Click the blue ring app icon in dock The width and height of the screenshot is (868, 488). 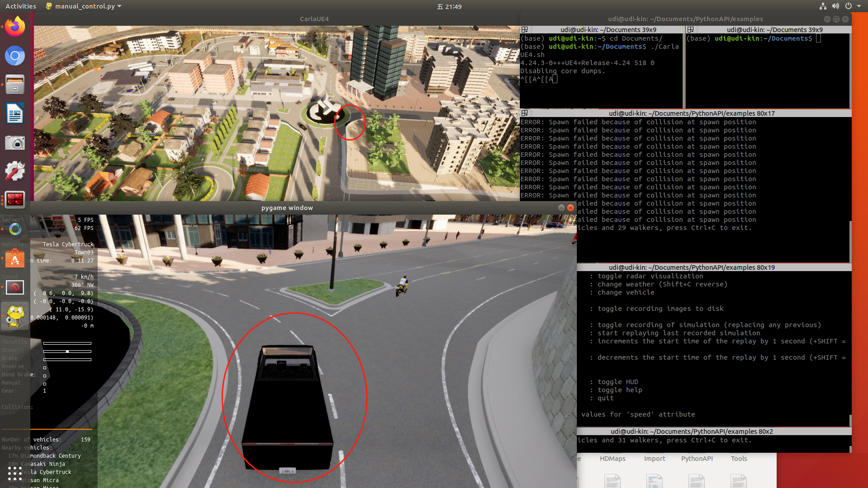coord(15,229)
